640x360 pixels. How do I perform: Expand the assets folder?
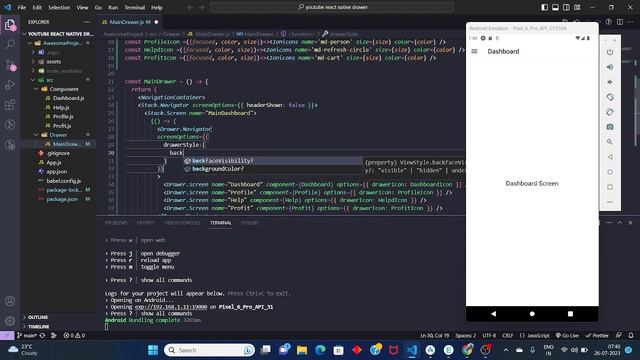(x=58, y=62)
